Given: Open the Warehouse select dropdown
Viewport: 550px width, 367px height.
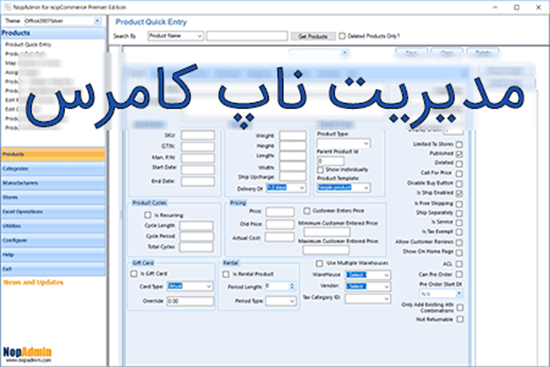Looking at the screenshot, I should point(368,275).
